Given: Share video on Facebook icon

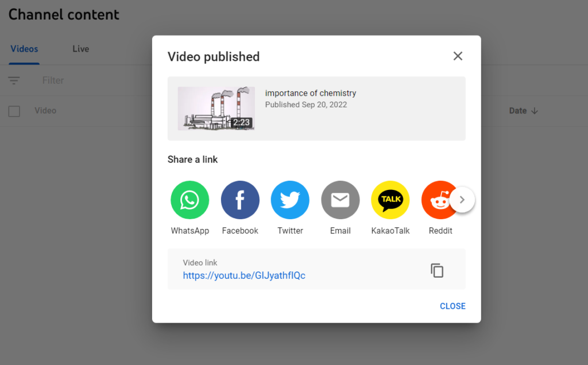Looking at the screenshot, I should coord(240,200).
